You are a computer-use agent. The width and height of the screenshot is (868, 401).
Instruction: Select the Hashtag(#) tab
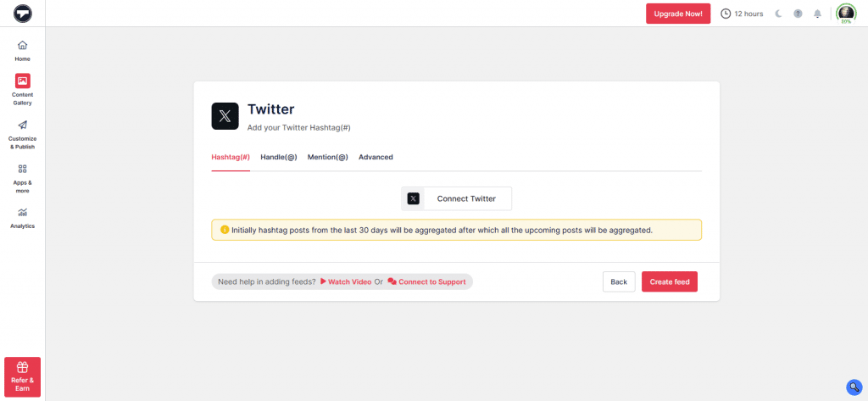[231, 158]
